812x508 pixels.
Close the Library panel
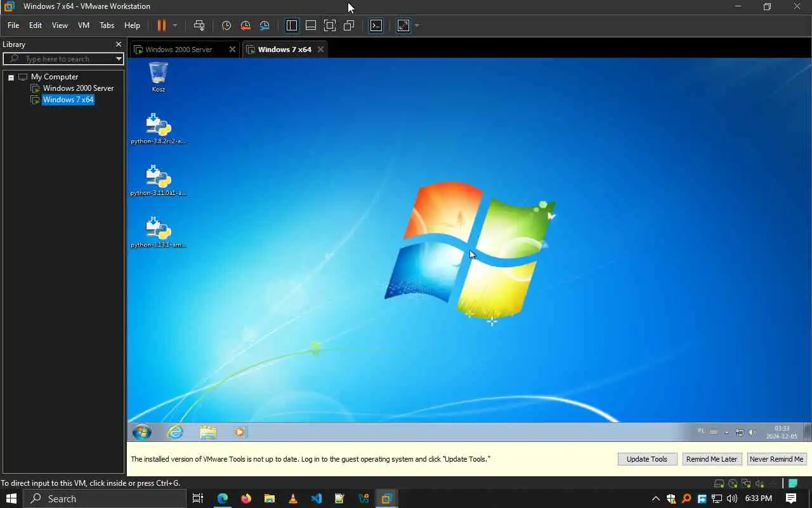pyautogui.click(x=118, y=44)
